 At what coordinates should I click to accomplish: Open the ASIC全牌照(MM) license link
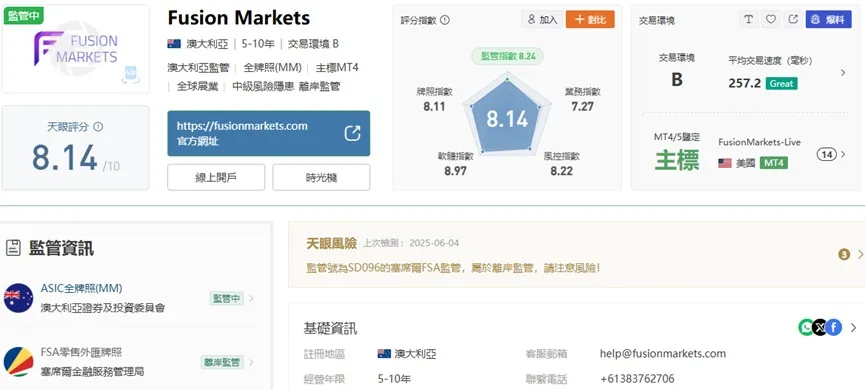[x=82, y=289]
